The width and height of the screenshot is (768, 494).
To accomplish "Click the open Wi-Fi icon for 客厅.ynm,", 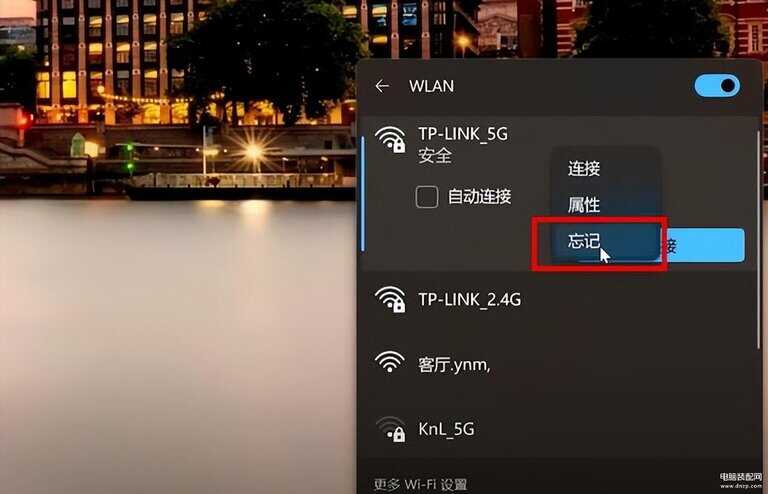I will [390, 362].
